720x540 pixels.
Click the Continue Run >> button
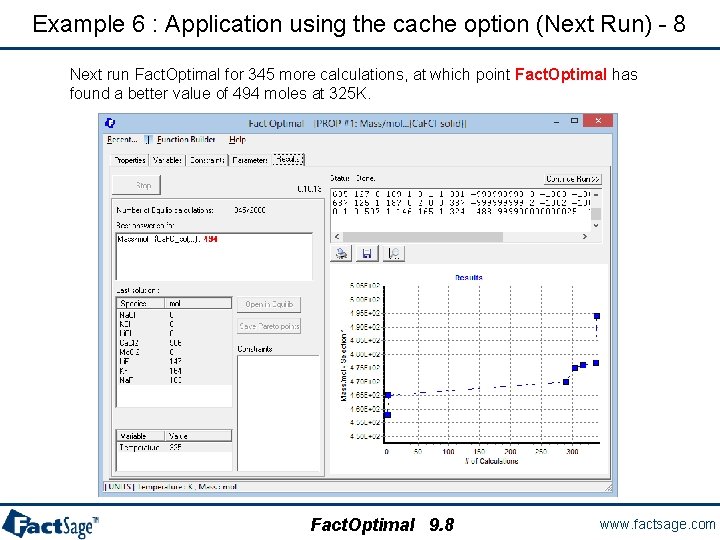pyautogui.click(x=573, y=179)
